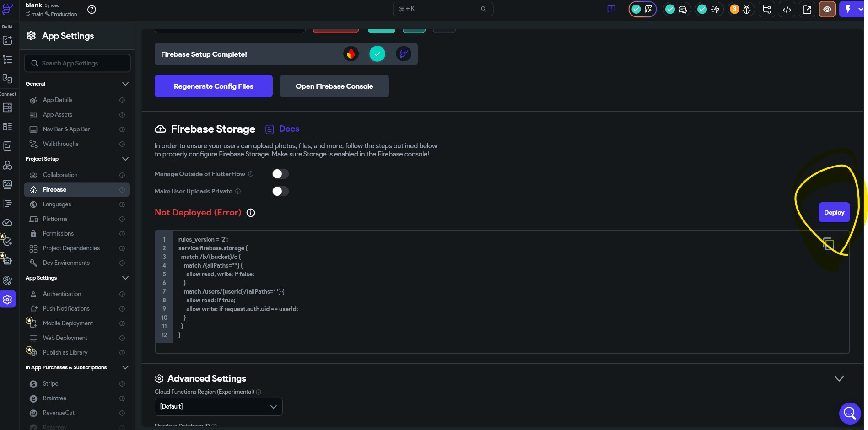
Task: Open App Assets settings
Action: 77,115
